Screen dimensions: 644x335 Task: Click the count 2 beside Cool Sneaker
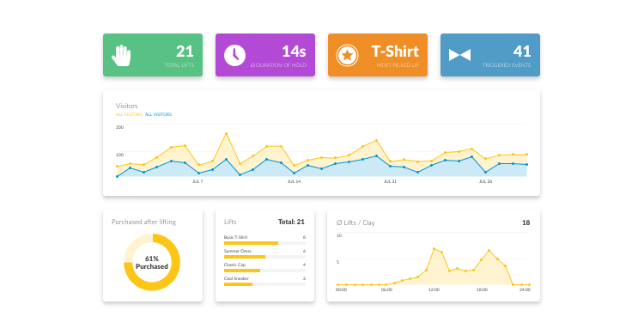point(304,278)
